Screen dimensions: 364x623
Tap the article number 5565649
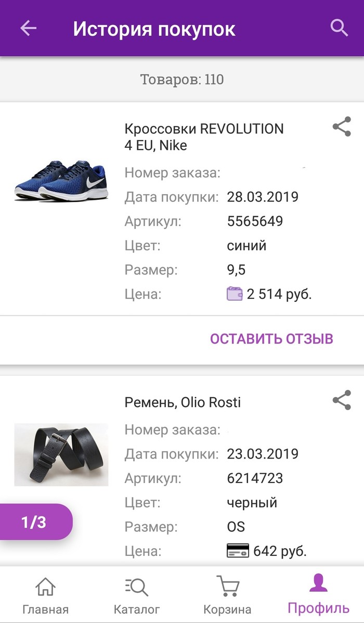255,221
